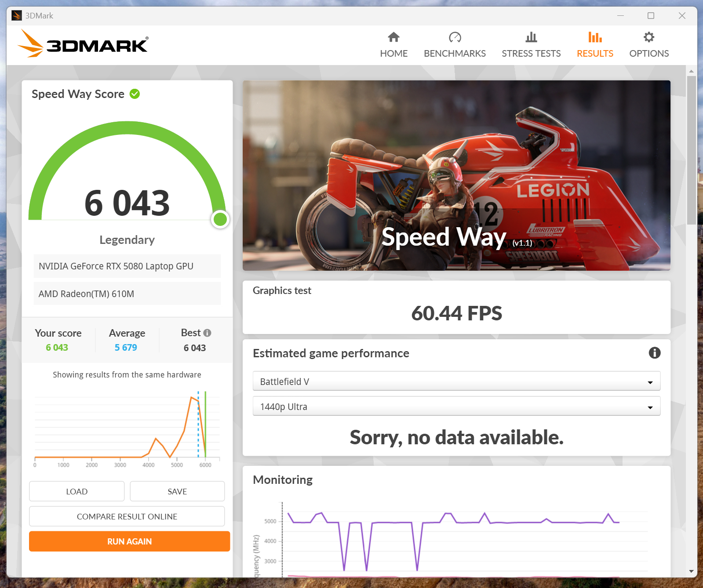
Task: Open the Battlefield V game dropdown
Action: (x=456, y=381)
